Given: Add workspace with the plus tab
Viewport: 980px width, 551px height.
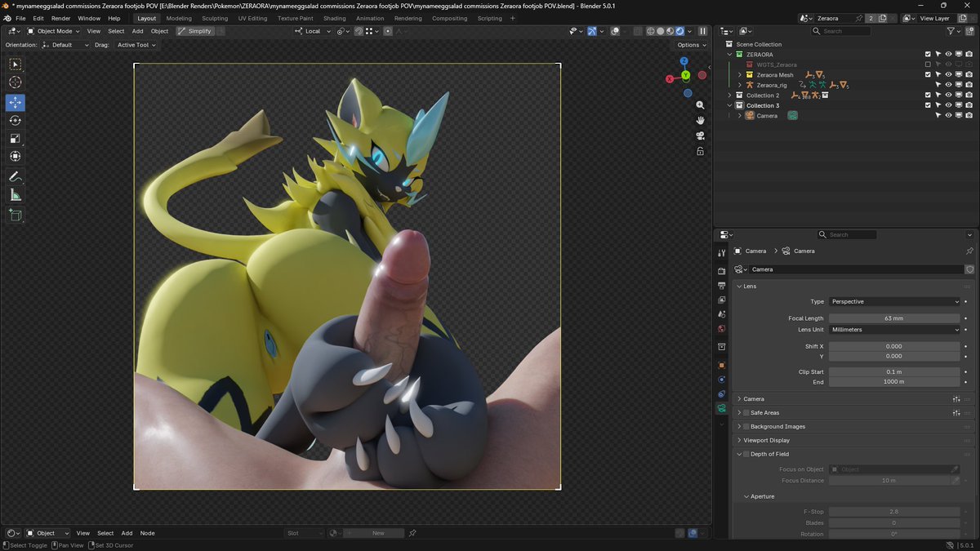Looking at the screenshot, I should click(x=513, y=18).
